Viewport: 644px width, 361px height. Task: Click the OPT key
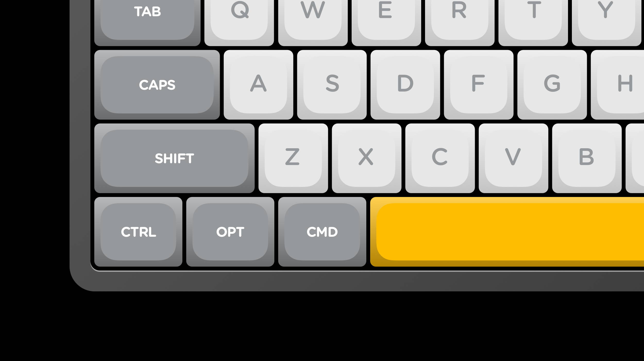tap(230, 232)
